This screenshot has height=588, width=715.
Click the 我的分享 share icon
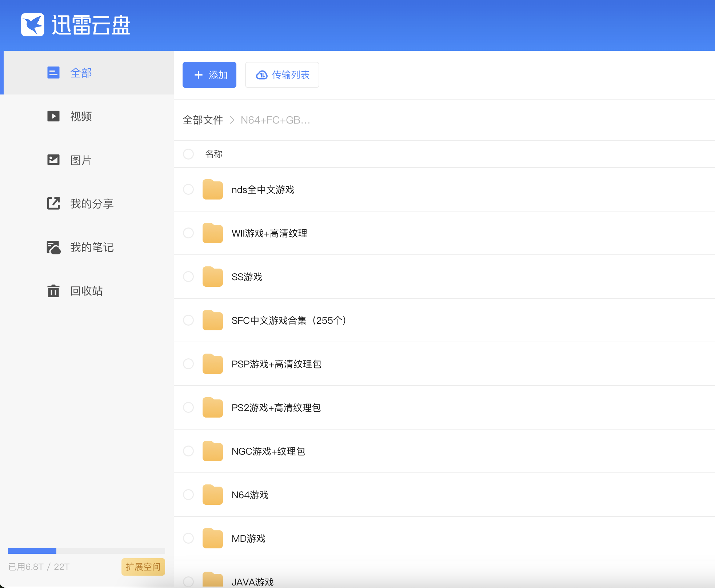53,204
